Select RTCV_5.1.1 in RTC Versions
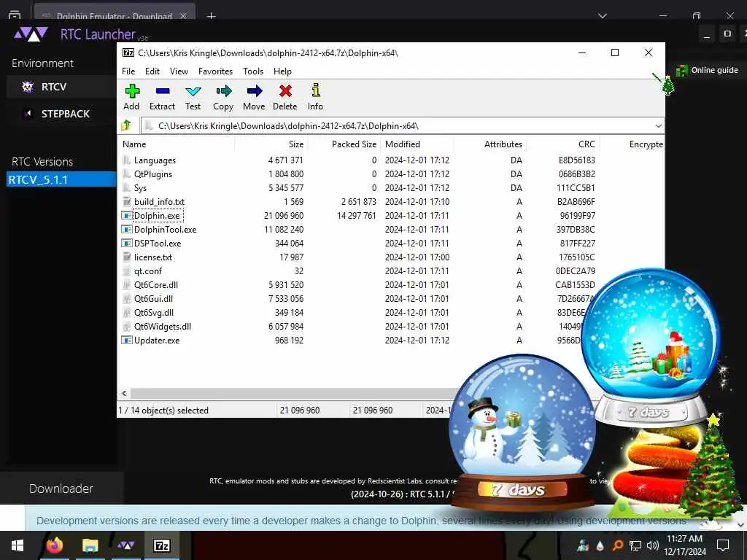747x560 pixels. pyautogui.click(x=61, y=180)
